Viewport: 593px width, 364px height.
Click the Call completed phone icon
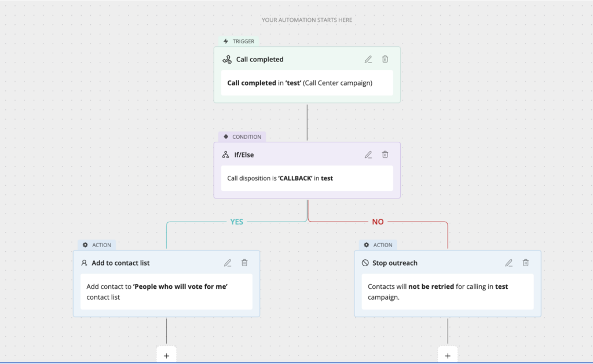tap(227, 60)
